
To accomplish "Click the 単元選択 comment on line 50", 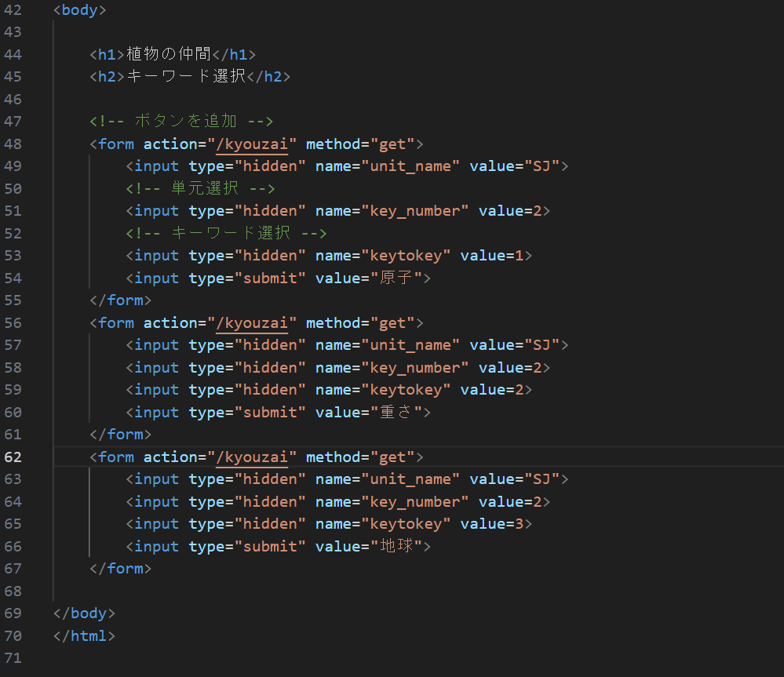I will (202, 188).
